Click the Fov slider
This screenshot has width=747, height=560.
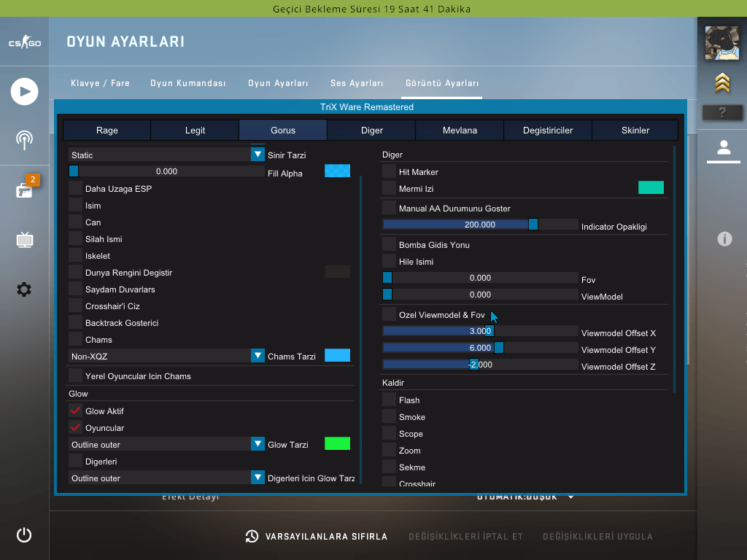tap(480, 278)
